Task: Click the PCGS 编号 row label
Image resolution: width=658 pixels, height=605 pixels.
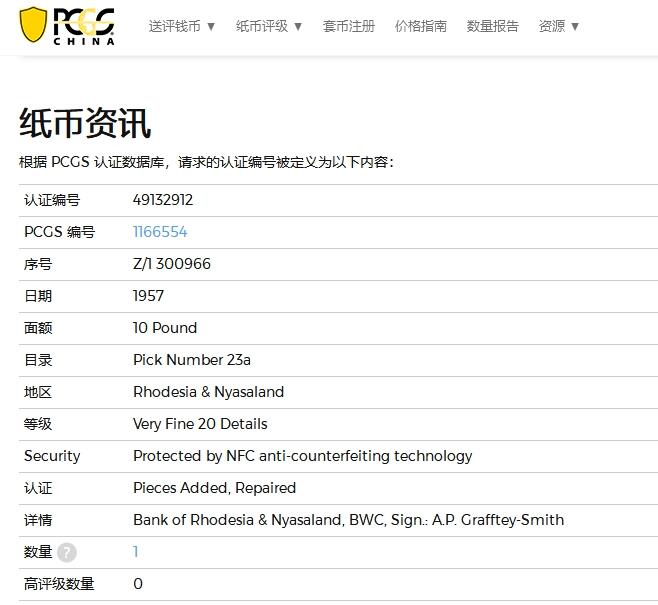Action: tap(60, 232)
